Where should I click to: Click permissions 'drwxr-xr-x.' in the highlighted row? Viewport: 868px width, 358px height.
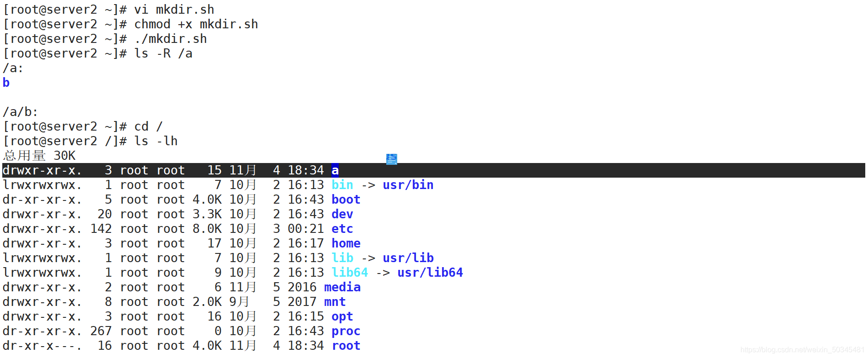43,170
